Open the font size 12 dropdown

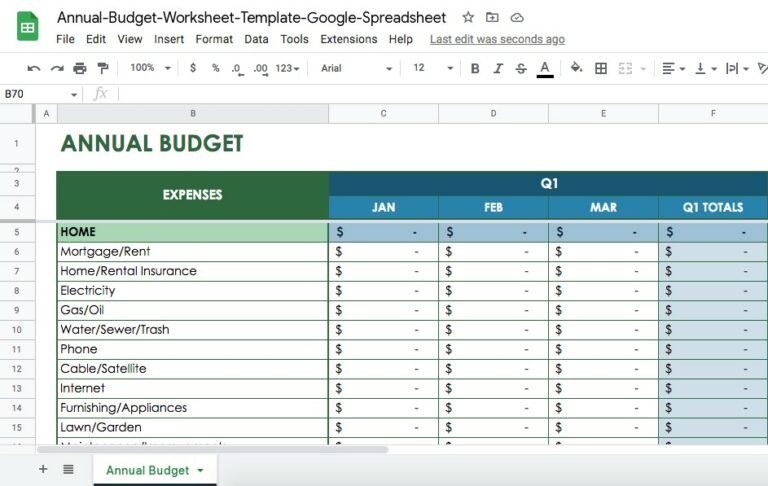click(433, 68)
